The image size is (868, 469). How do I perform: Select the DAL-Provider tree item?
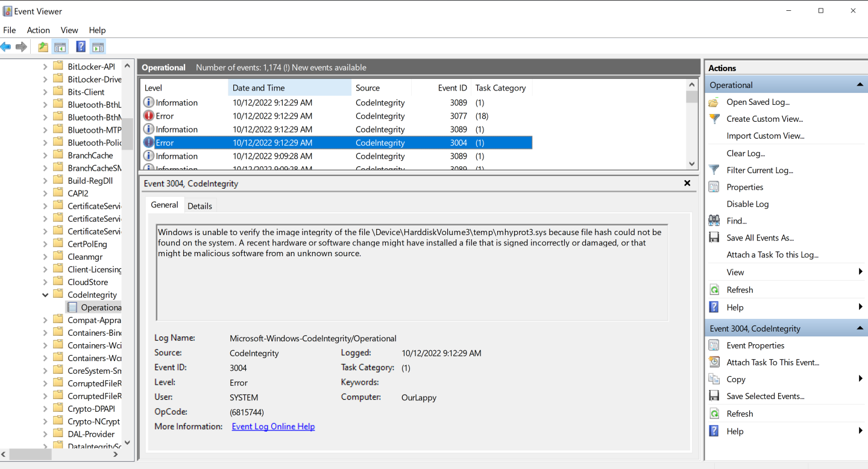(91, 434)
